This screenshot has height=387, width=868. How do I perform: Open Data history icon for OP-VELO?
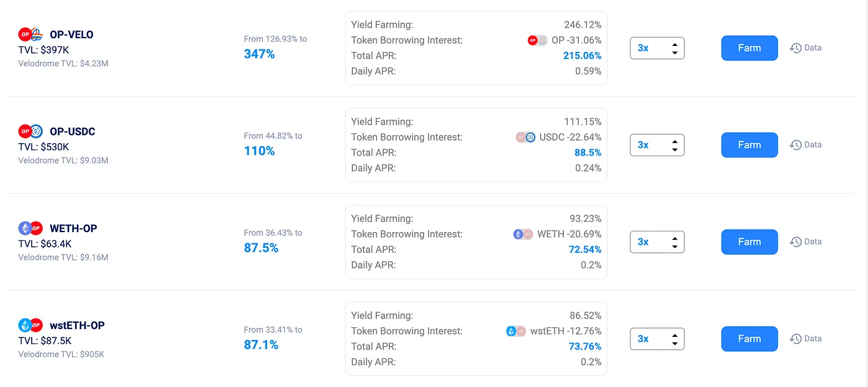(796, 48)
